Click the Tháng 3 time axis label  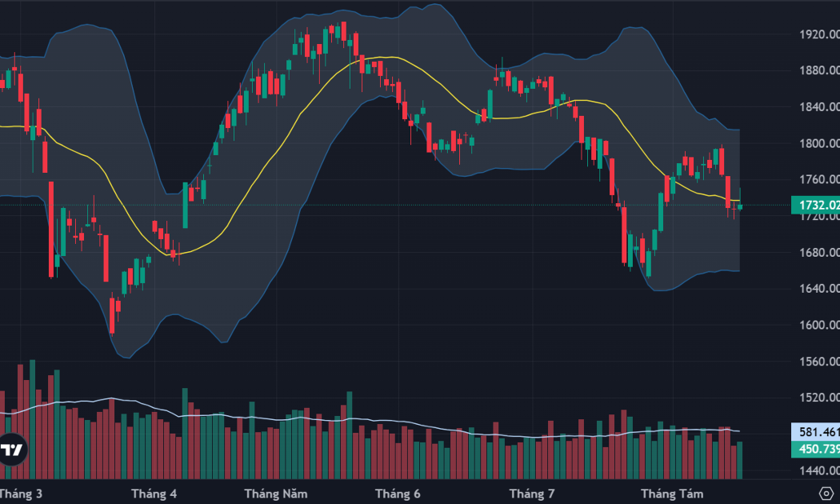click(x=21, y=494)
